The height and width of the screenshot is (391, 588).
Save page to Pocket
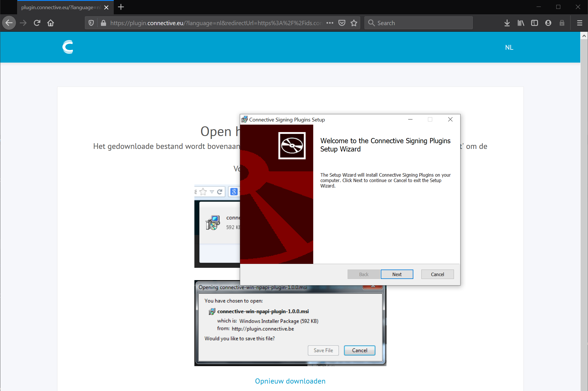342,23
